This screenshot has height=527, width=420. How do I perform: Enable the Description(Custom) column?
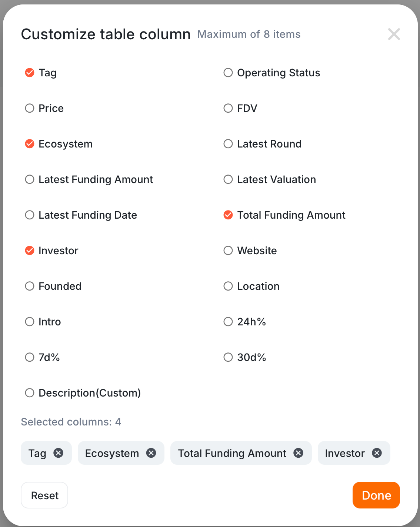click(30, 393)
